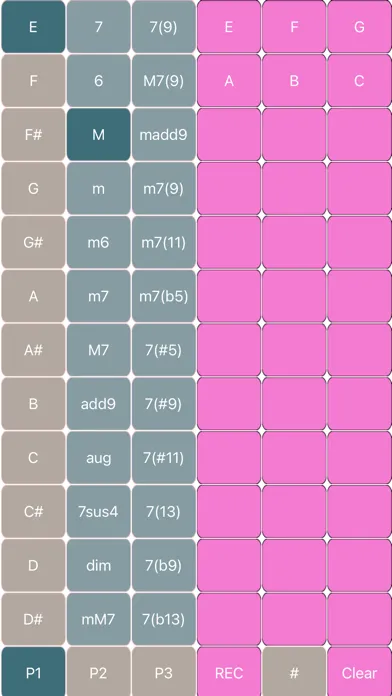The height and width of the screenshot is (696, 392).
Task: Toggle the # sharp button
Action: click(x=294, y=672)
